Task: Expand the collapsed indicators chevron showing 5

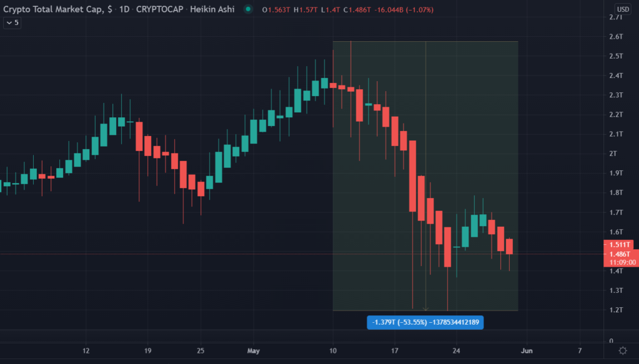Action: [x=12, y=23]
